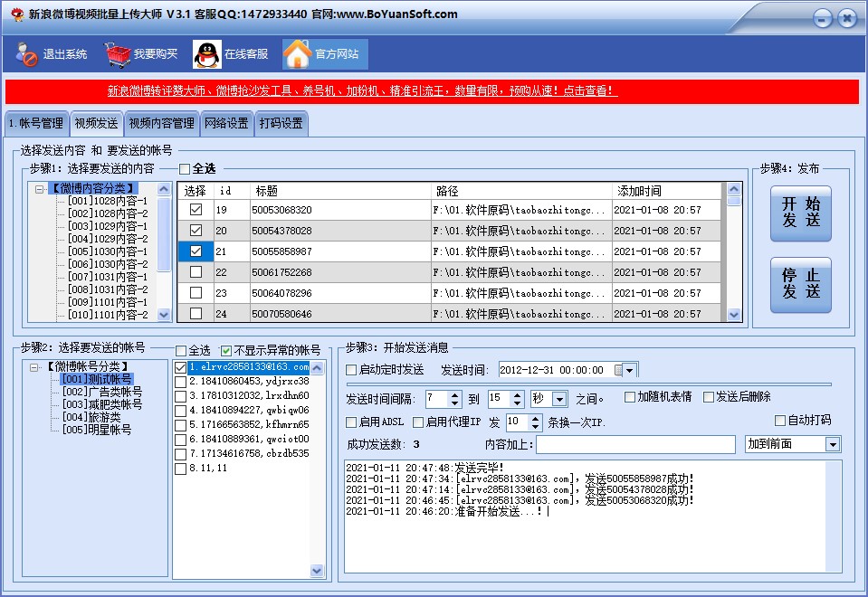The width and height of the screenshot is (868, 597).
Task: Click the shopping cart 我要购买 icon
Action: click(118, 54)
